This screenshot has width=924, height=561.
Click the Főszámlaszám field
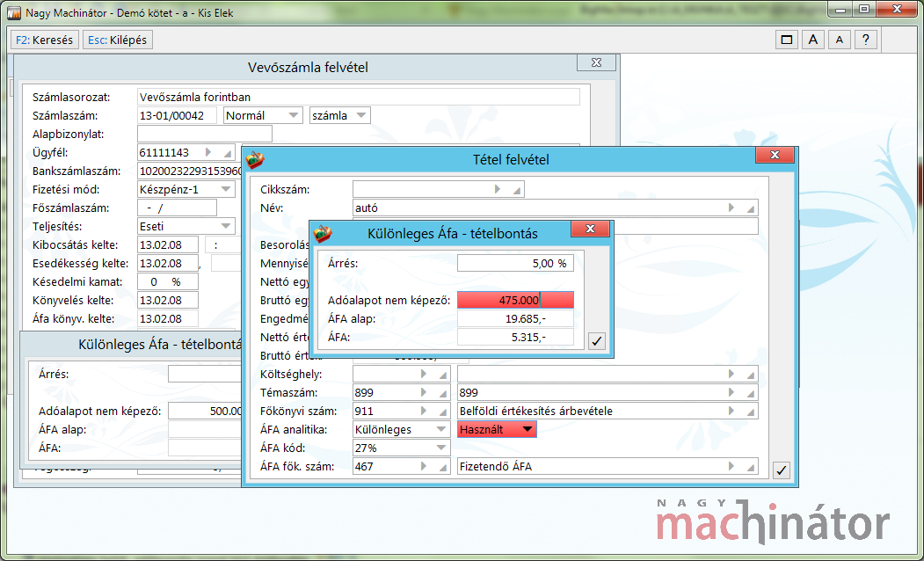177,208
